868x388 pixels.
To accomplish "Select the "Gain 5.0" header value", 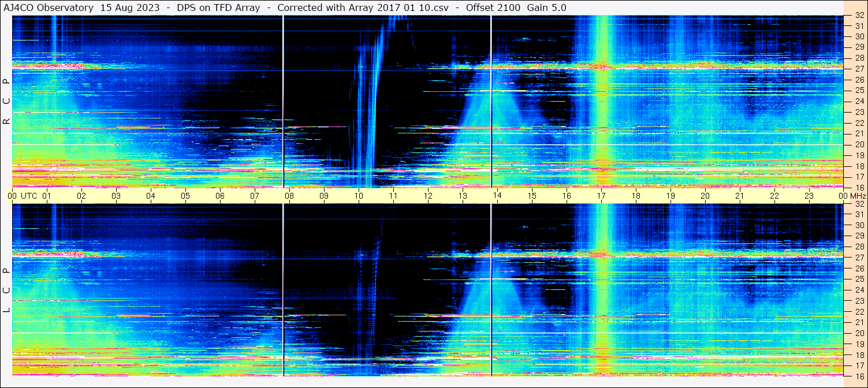I will tap(546, 8).
